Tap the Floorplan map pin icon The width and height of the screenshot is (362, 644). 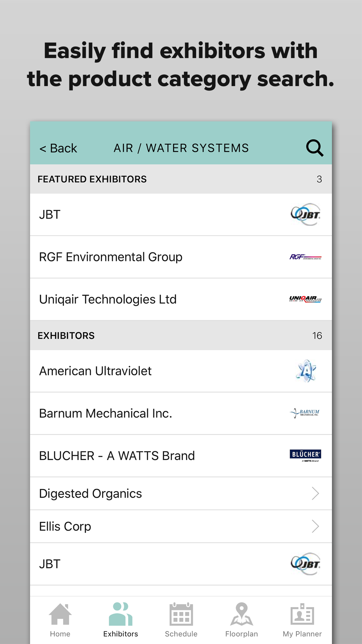(241, 614)
